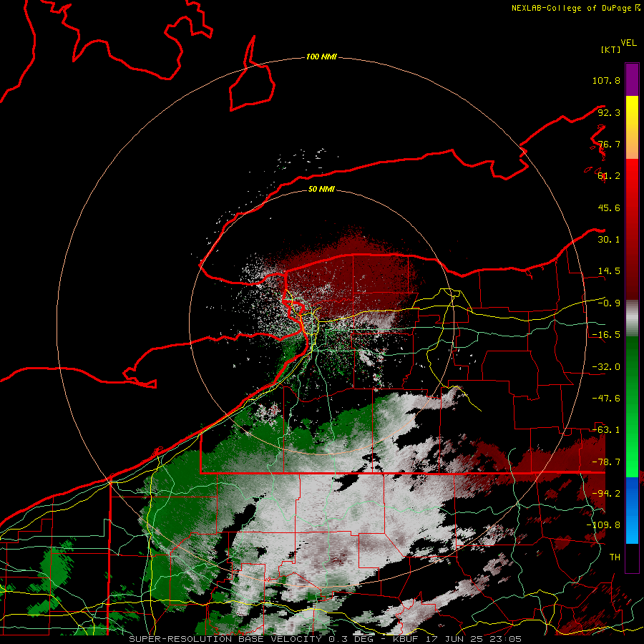644x644 pixels.
Task: Select the -63.1 velocity scale value
Action: point(606,430)
